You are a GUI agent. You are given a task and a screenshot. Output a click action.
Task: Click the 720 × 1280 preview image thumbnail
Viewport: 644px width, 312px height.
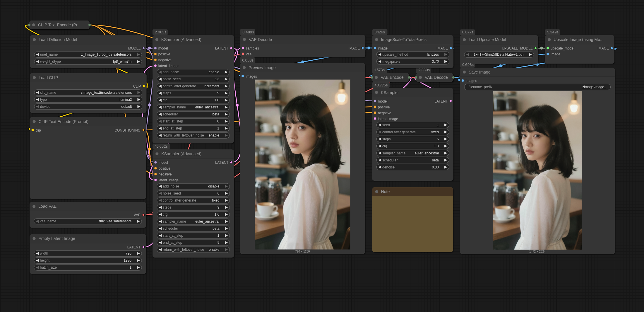pos(302,164)
